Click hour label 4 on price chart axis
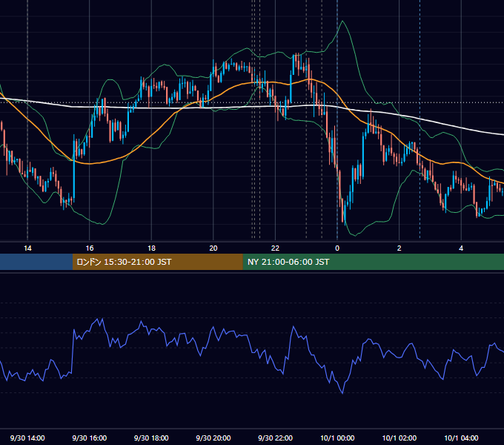The width and height of the screenshot is (504, 445). 461,248
